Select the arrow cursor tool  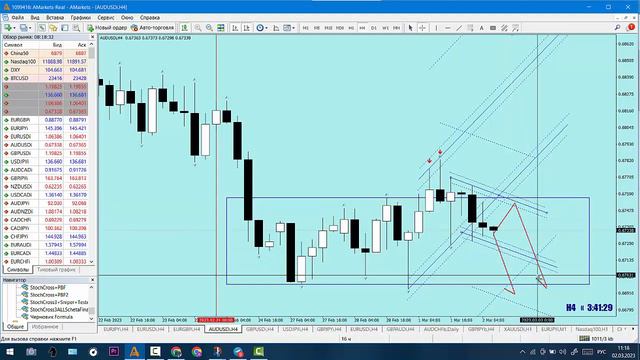coord(411,28)
